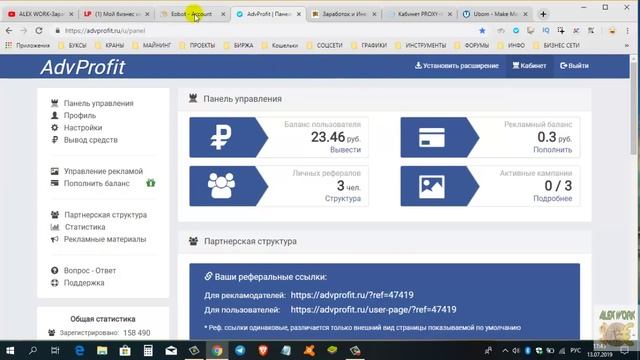Open БУКСЫ bookmarks folder
The height and width of the screenshot is (360, 640).
tap(73, 45)
